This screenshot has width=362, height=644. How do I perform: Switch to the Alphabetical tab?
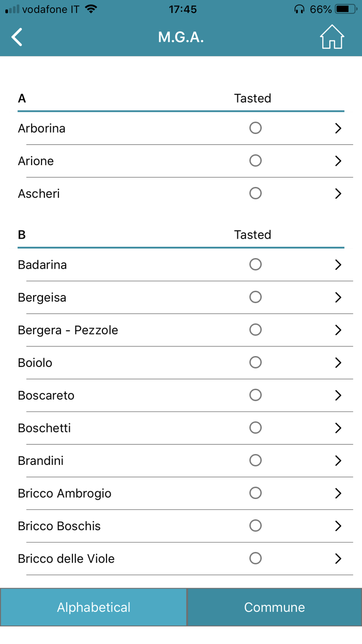[94, 607]
